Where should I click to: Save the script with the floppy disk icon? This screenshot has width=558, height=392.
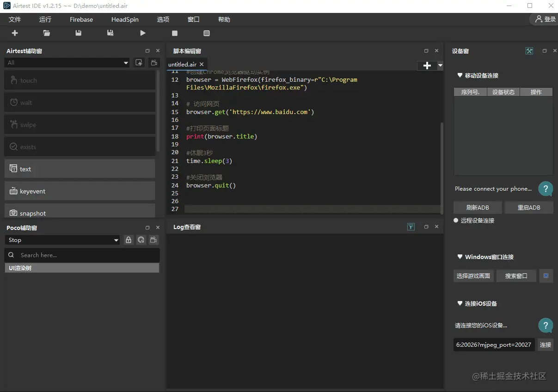click(x=78, y=33)
